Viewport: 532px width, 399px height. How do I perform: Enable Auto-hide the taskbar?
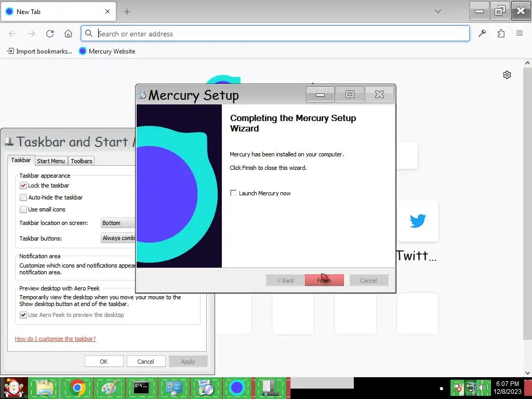[x=23, y=197]
